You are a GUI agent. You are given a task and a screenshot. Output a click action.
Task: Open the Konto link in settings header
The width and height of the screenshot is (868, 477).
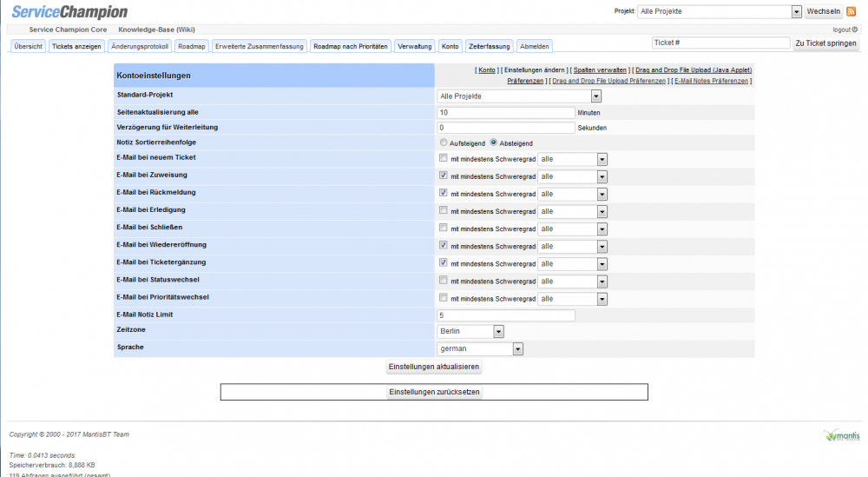click(x=487, y=70)
